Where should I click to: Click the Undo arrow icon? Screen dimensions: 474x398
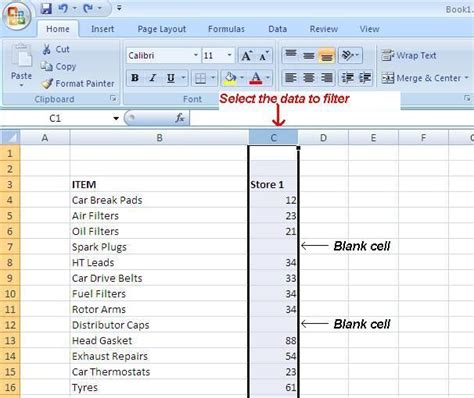63,8
